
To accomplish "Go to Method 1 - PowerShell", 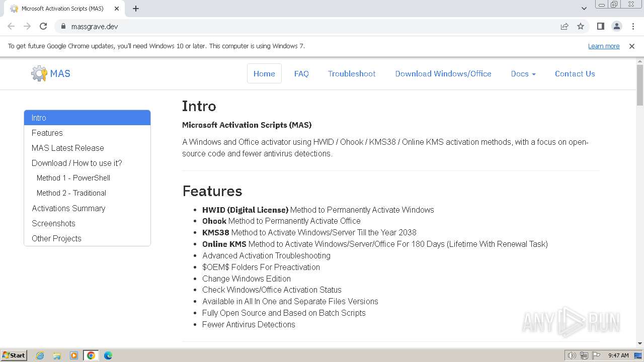I will (87, 178).
